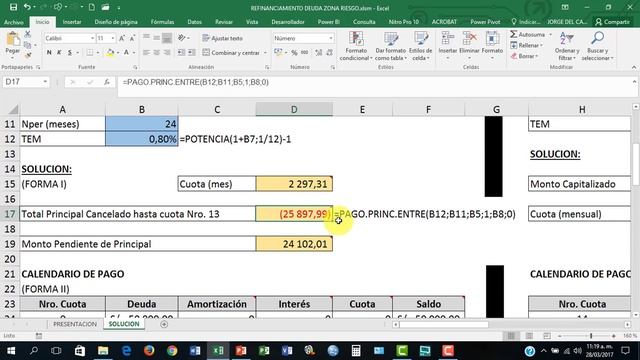The image size is (640, 360).
Task: Click the Eliminar cells button
Action: tap(469, 46)
